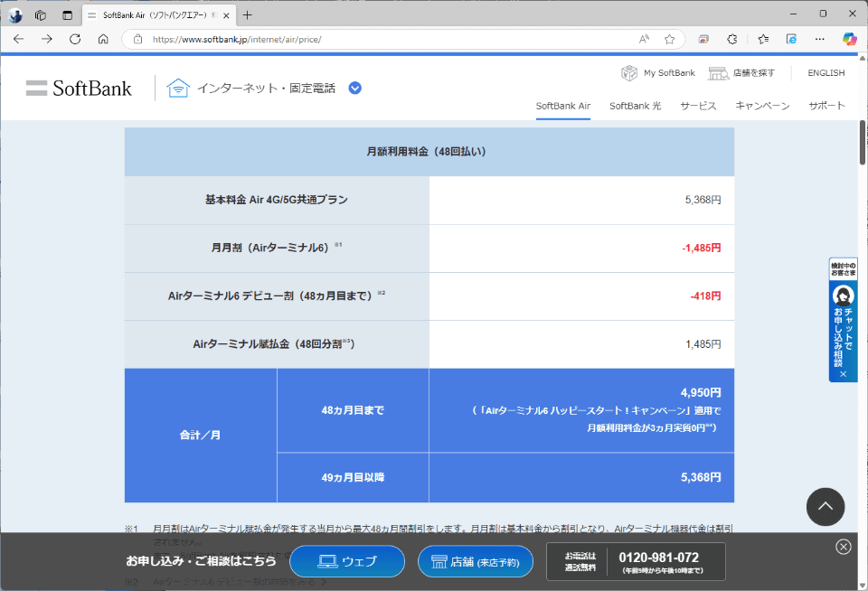The width and height of the screenshot is (868, 591).
Task: Open the browser Extensions puzzle icon
Action: pos(731,39)
